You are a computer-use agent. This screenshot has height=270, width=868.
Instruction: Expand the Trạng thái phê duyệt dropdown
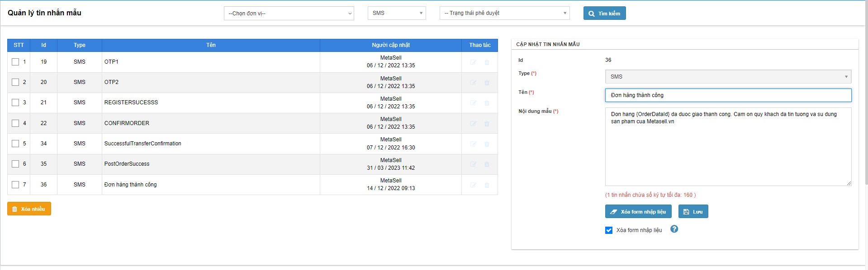point(504,13)
